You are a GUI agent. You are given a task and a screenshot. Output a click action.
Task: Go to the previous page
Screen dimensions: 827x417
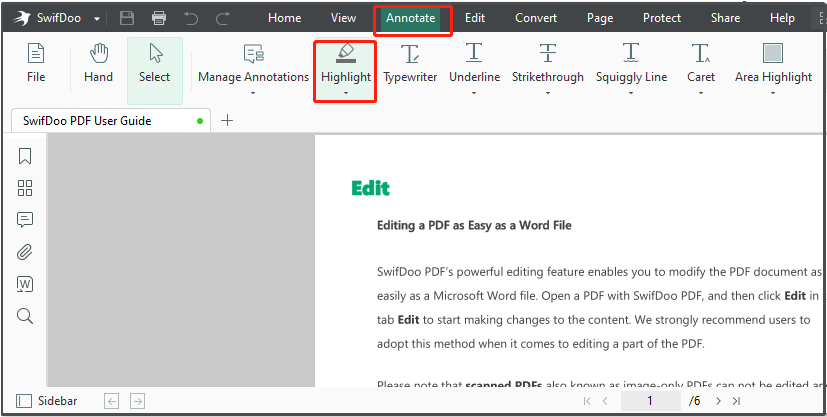tap(605, 401)
